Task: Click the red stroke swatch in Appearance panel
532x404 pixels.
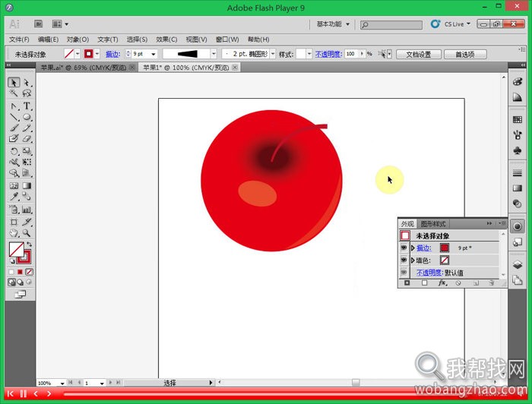Action: 444,248
